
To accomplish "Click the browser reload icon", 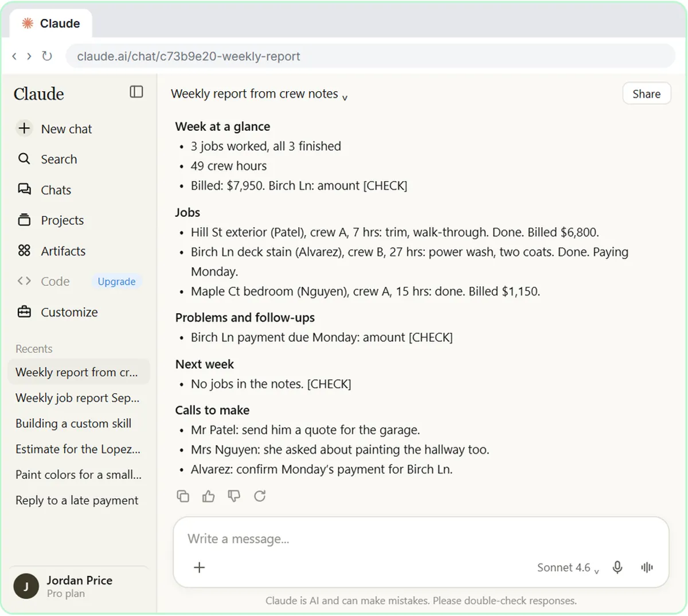I will pyautogui.click(x=47, y=56).
